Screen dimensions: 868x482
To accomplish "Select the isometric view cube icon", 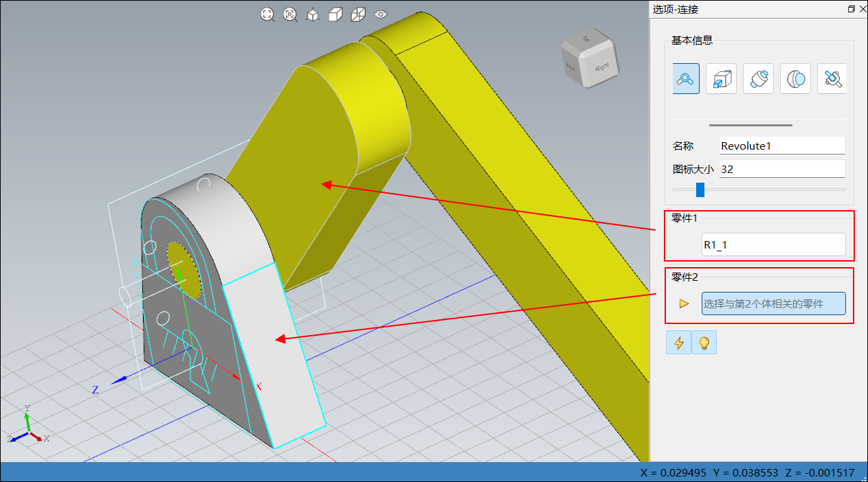I will point(313,14).
